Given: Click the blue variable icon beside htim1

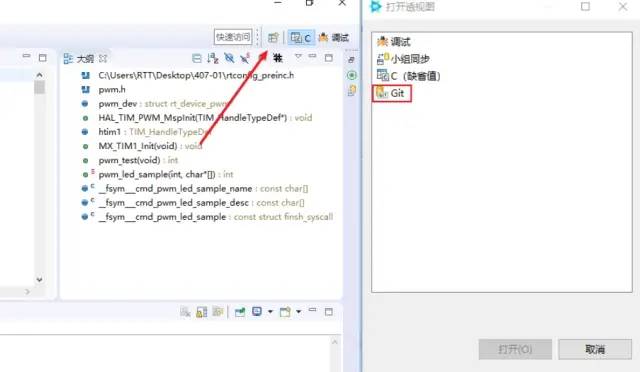Looking at the screenshot, I should tap(85, 132).
